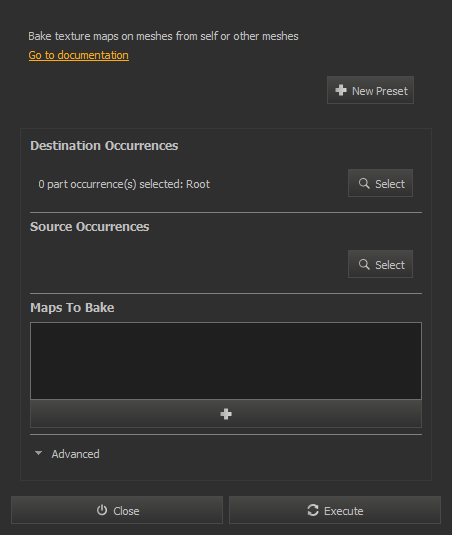Click the Source Occurrences heading

pyautogui.click(x=89, y=227)
